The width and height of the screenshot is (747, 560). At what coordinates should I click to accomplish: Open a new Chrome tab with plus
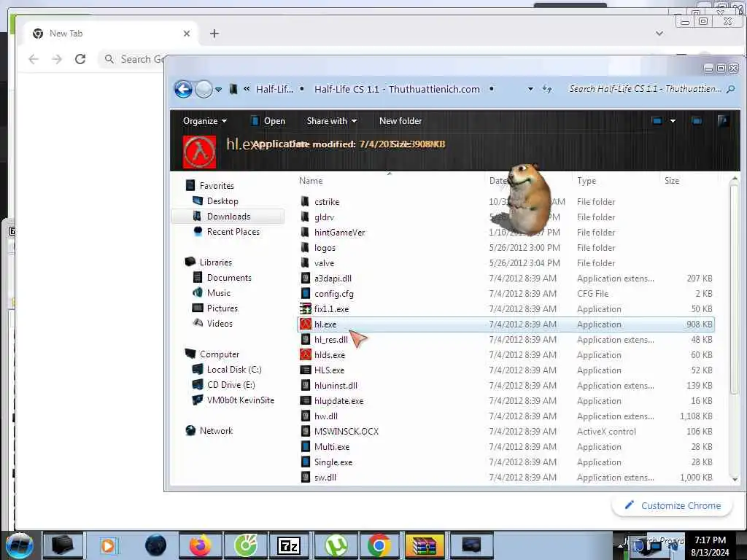tap(214, 34)
